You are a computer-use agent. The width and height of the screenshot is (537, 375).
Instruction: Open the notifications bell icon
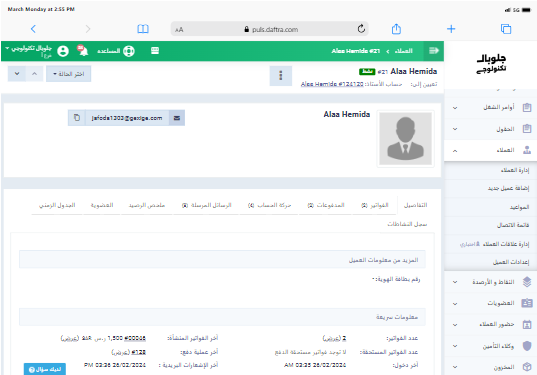83,51
